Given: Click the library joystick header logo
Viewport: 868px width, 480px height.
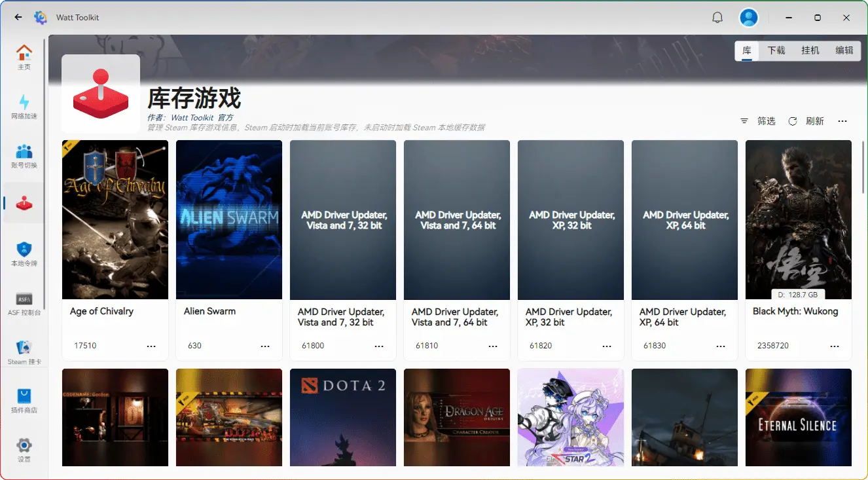Looking at the screenshot, I should (101, 94).
